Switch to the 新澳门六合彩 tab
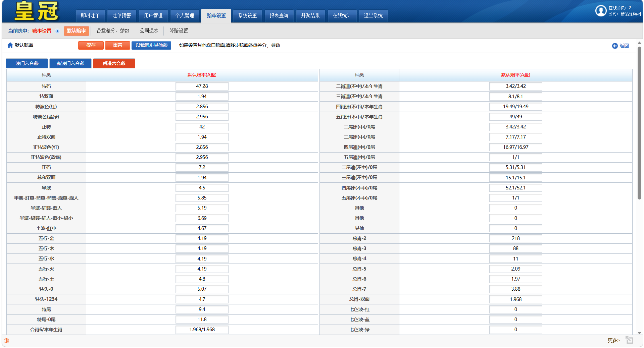 point(70,63)
